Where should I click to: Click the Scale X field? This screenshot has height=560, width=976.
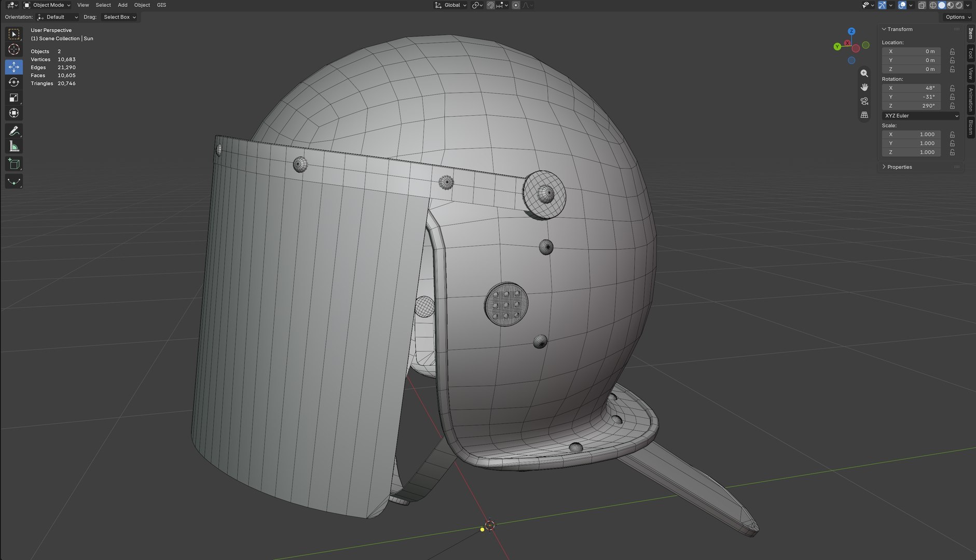[x=911, y=134]
